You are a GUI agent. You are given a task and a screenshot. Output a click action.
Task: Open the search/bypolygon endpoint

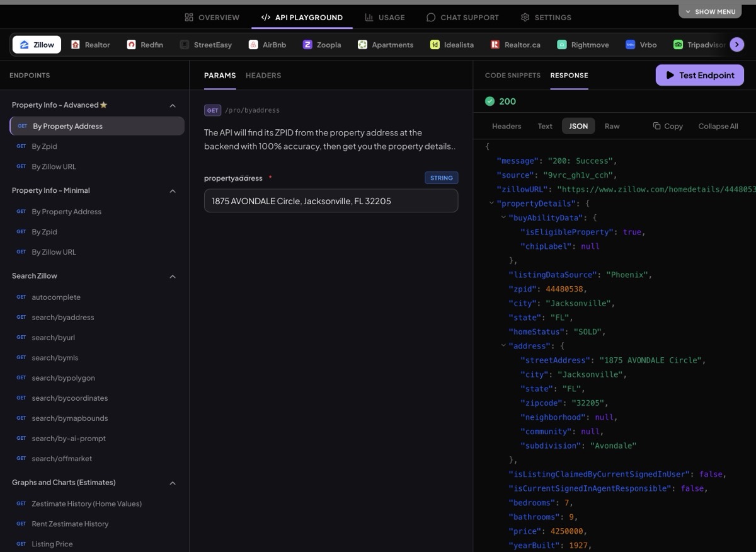[x=97, y=378]
